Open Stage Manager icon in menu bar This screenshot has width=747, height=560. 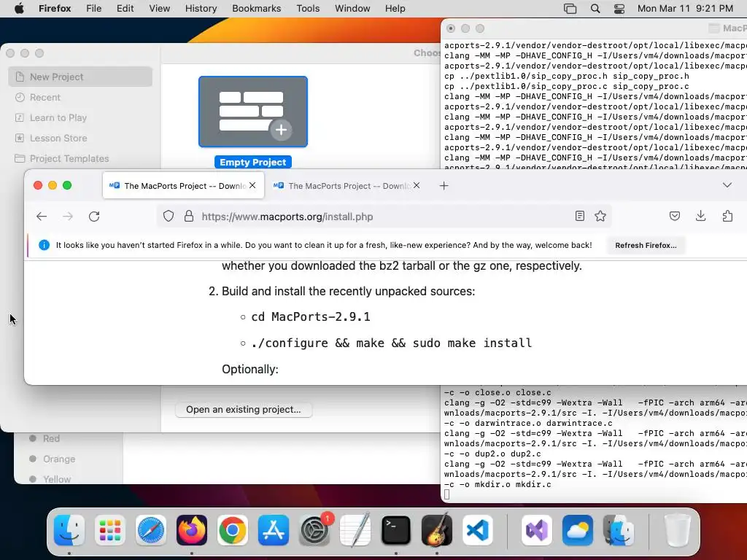(x=570, y=9)
